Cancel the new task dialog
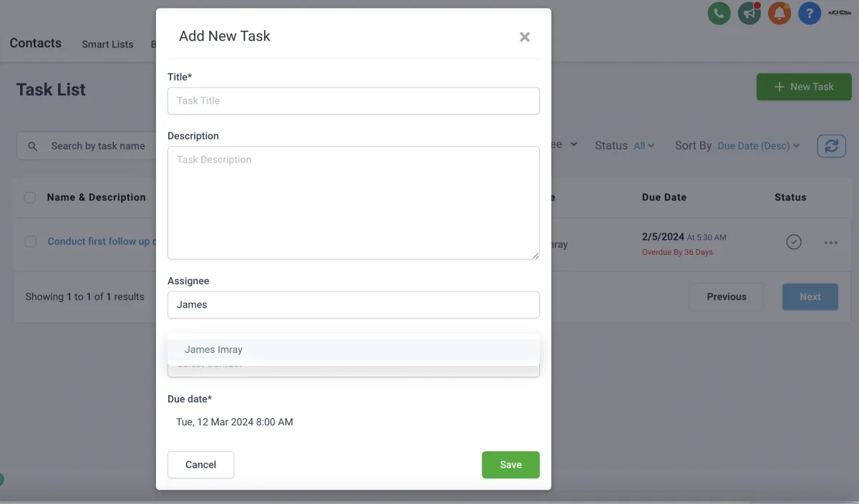The width and height of the screenshot is (859, 504). (200, 465)
